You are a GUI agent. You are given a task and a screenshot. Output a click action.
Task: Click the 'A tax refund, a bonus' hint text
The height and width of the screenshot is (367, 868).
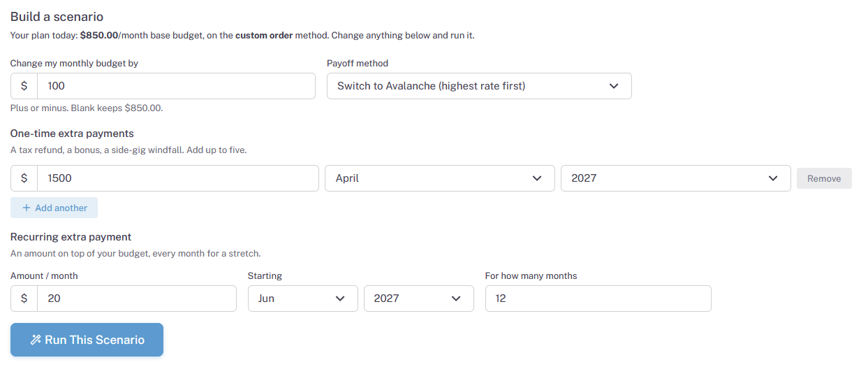click(128, 150)
